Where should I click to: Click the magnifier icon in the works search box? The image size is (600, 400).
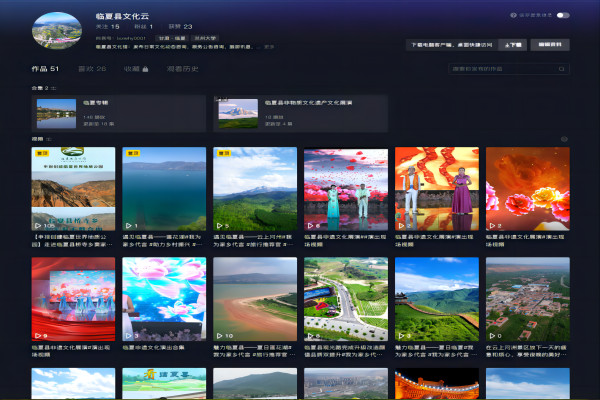(561, 69)
